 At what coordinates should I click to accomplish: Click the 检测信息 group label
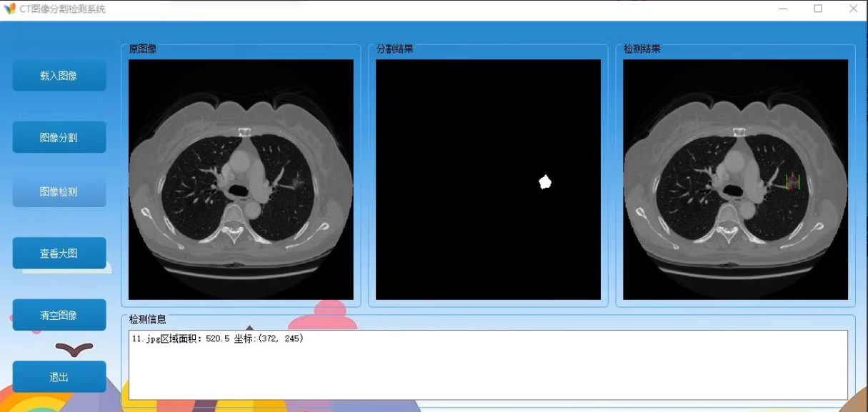(x=148, y=320)
